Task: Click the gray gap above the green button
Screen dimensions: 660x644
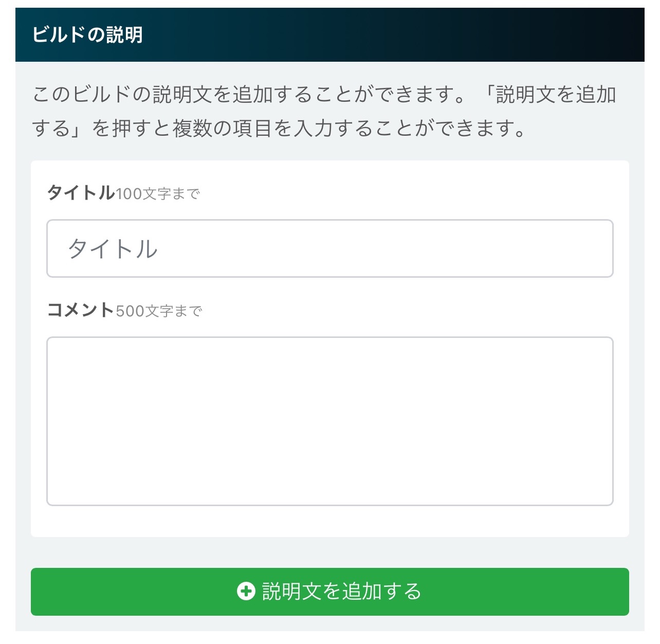Action: [x=330, y=552]
